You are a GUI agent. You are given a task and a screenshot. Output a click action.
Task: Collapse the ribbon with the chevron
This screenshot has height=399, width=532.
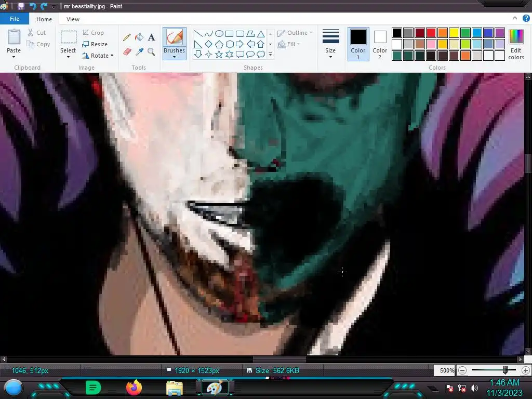pyautogui.click(x=515, y=19)
